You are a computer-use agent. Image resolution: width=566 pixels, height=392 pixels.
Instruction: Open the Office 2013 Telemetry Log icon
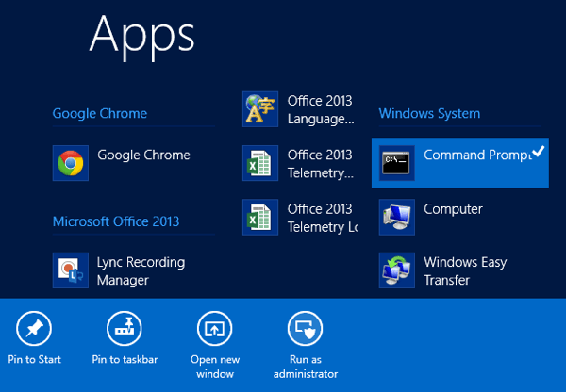260,217
